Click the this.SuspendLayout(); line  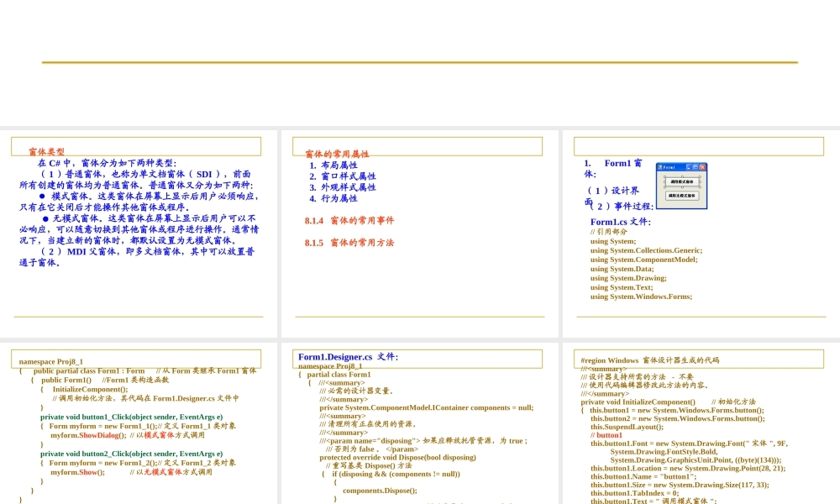point(627,427)
